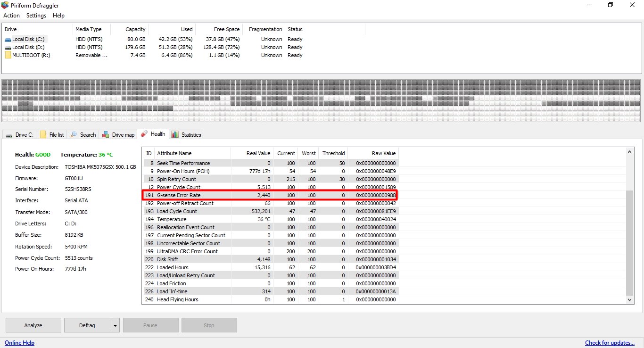
Task: Select the Spin Retry Count row
Action: (x=270, y=179)
